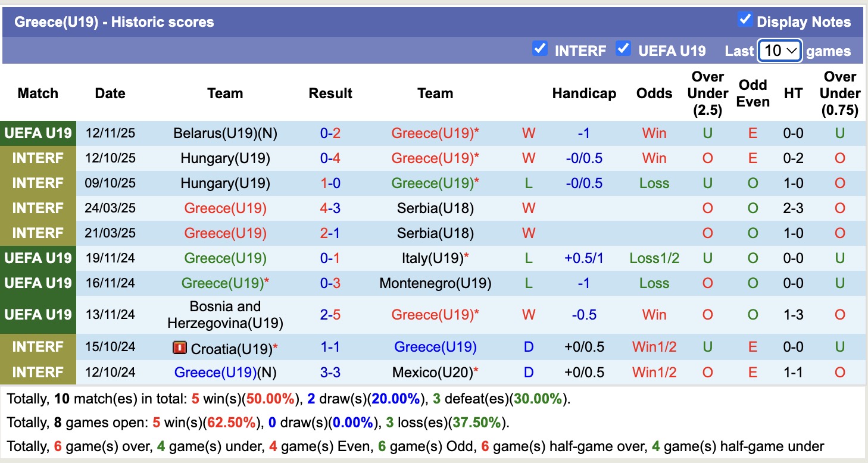Click the UEFA U19 label on the Belarus row

click(38, 133)
